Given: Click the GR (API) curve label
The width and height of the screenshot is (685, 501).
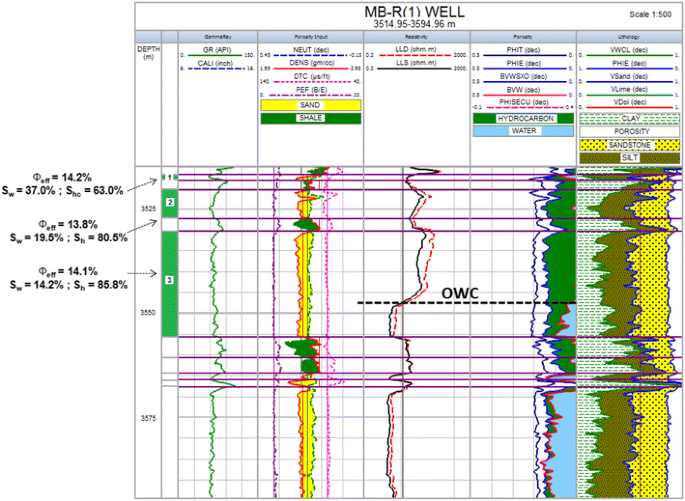Looking at the screenshot, I should (x=217, y=50).
